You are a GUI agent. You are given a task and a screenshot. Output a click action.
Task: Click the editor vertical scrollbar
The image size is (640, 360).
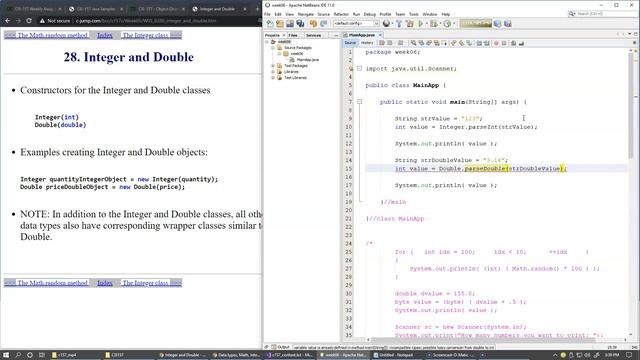(x=631, y=106)
